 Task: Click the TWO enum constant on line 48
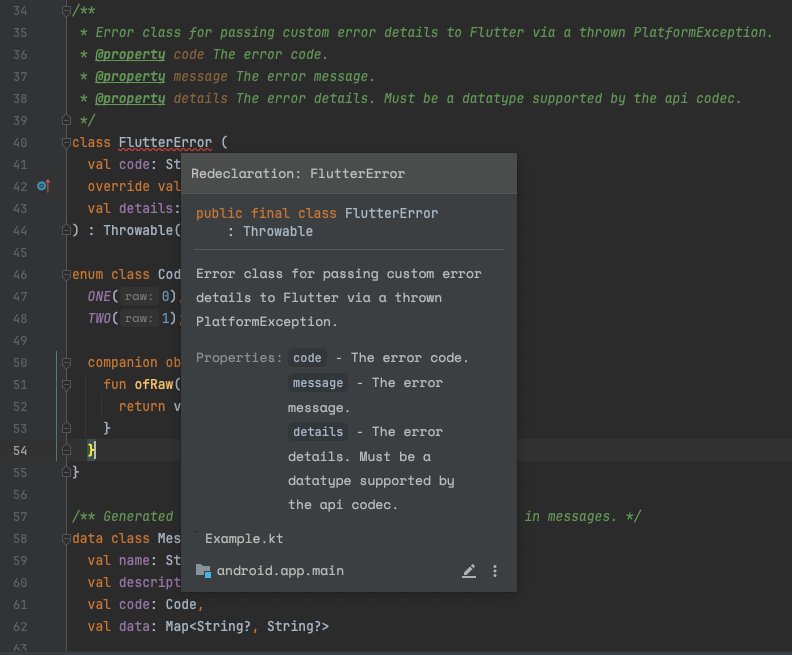[99, 318]
